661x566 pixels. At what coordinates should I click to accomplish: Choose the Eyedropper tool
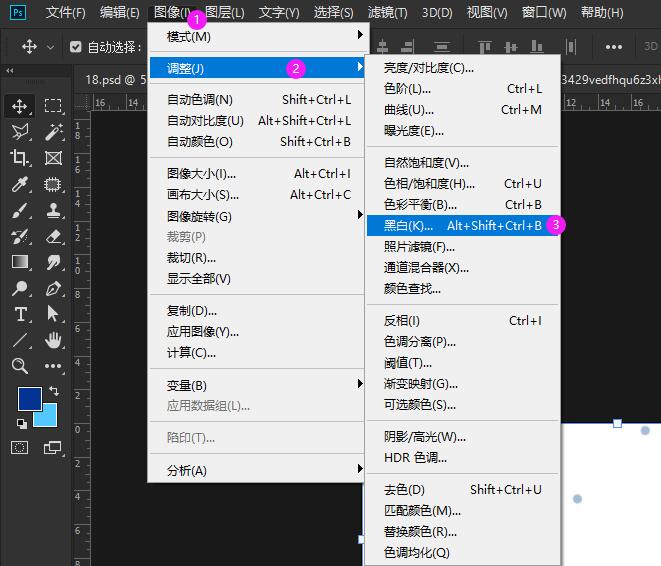(x=19, y=184)
